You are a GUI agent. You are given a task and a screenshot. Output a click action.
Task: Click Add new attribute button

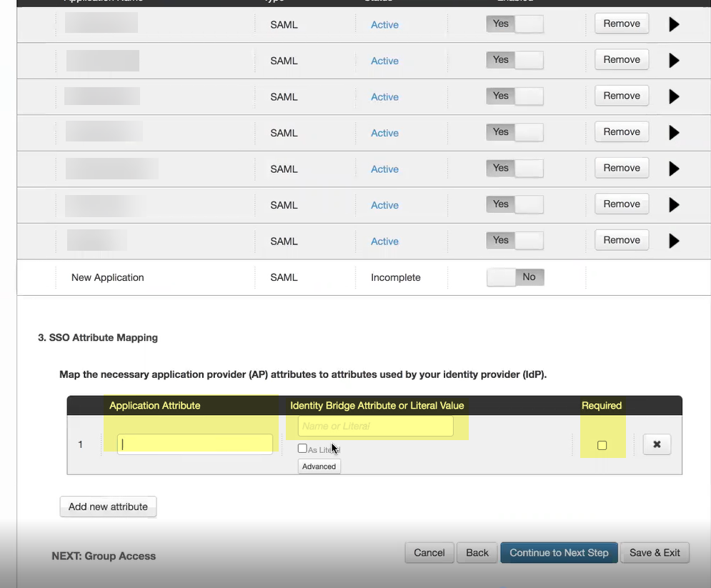108,507
